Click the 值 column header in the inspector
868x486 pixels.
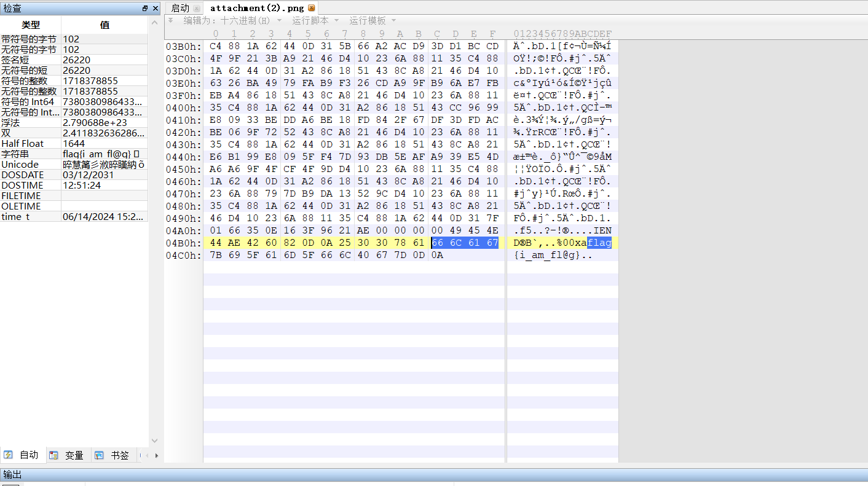[x=105, y=25]
